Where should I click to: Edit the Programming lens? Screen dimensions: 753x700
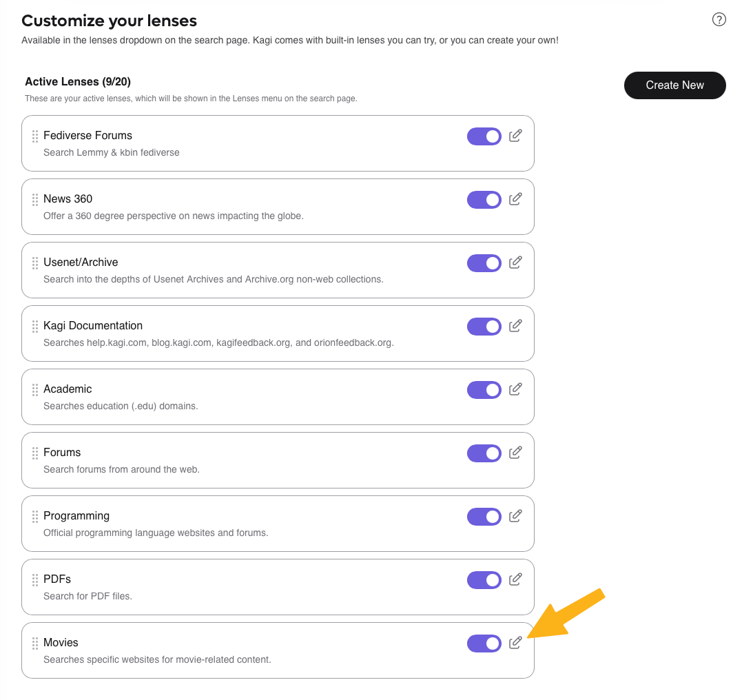point(515,516)
